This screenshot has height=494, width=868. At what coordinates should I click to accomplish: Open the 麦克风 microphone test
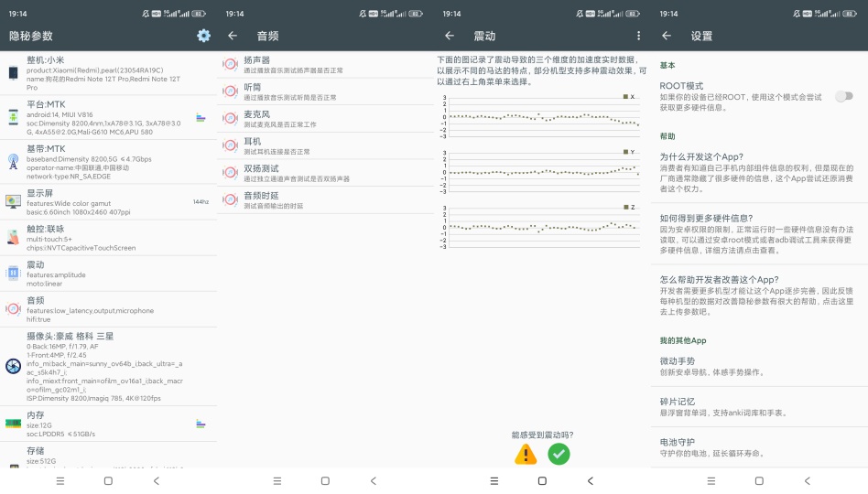[x=293, y=119]
